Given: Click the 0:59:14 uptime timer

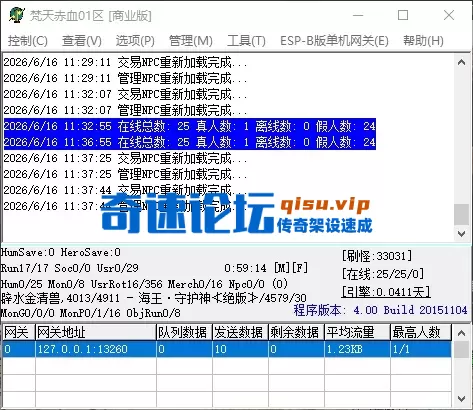Looking at the screenshot, I should tap(245, 268).
